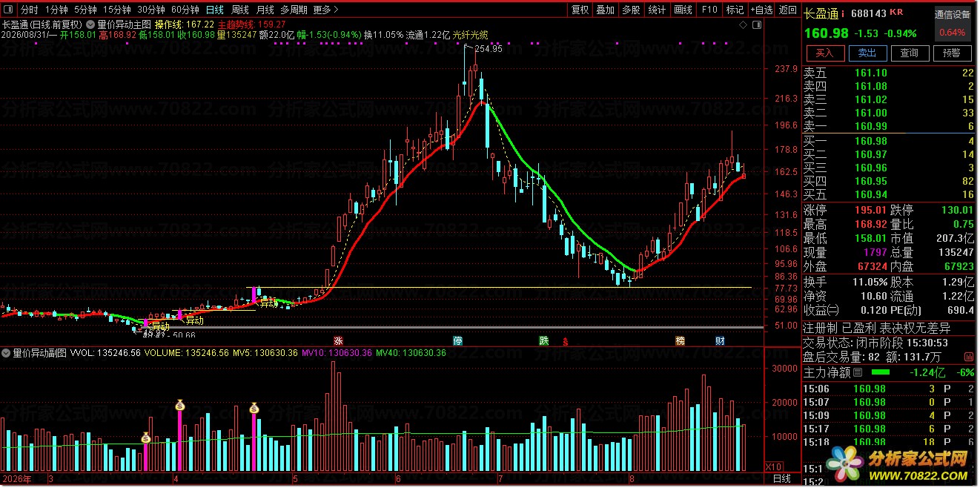Image resolution: width=980 pixels, height=488 pixels.
Task: Switch to the 周线 weekly period
Action: click(240, 10)
